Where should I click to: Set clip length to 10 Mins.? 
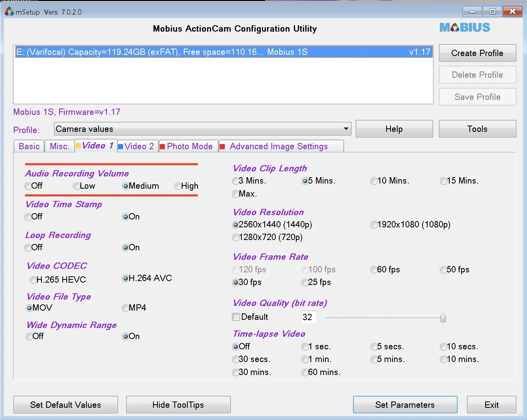coord(374,181)
